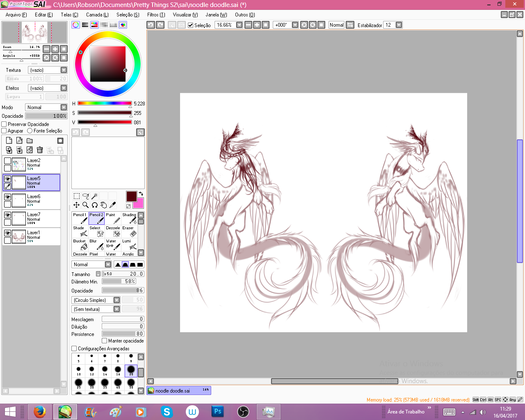Adjust the brush Opacidade slider

pos(123,290)
